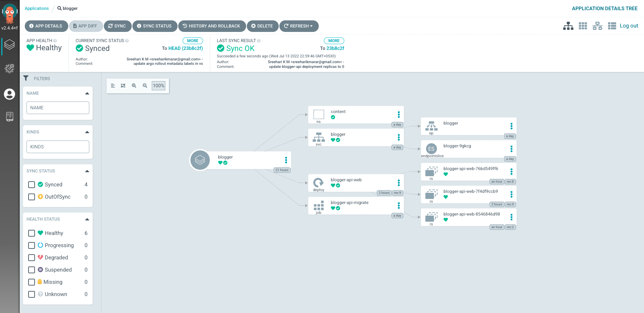Open the HEAD (23b8c2f) revision link
Image resolution: width=644 pixels, height=313 pixels.
(x=186, y=49)
